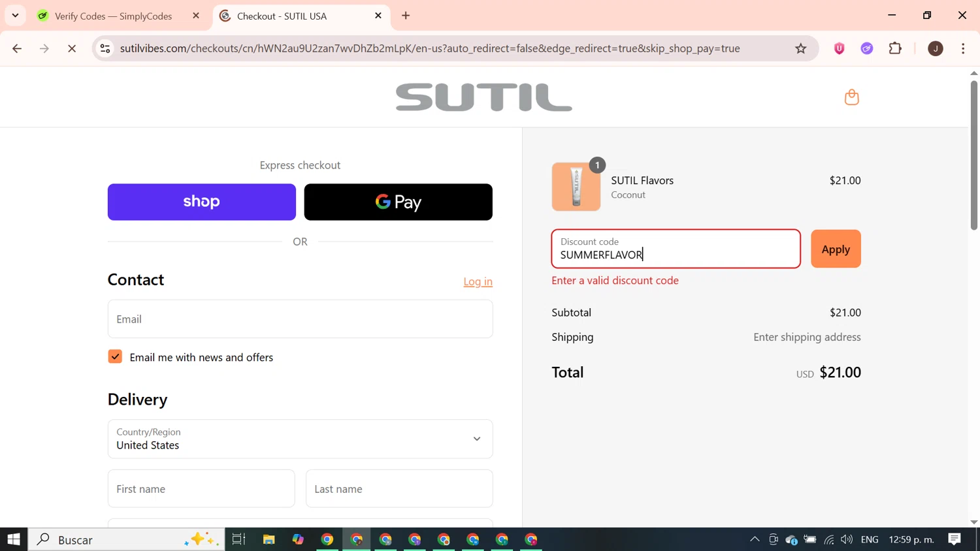The image size is (980, 551).
Task: Open File Explorer from taskbar
Action: click(269, 539)
